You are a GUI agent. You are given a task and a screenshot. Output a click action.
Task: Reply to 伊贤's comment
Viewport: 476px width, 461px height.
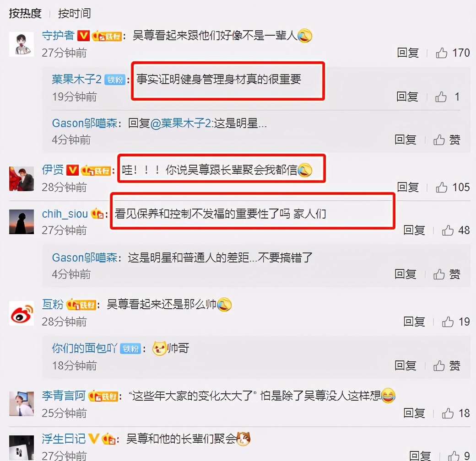point(408,187)
